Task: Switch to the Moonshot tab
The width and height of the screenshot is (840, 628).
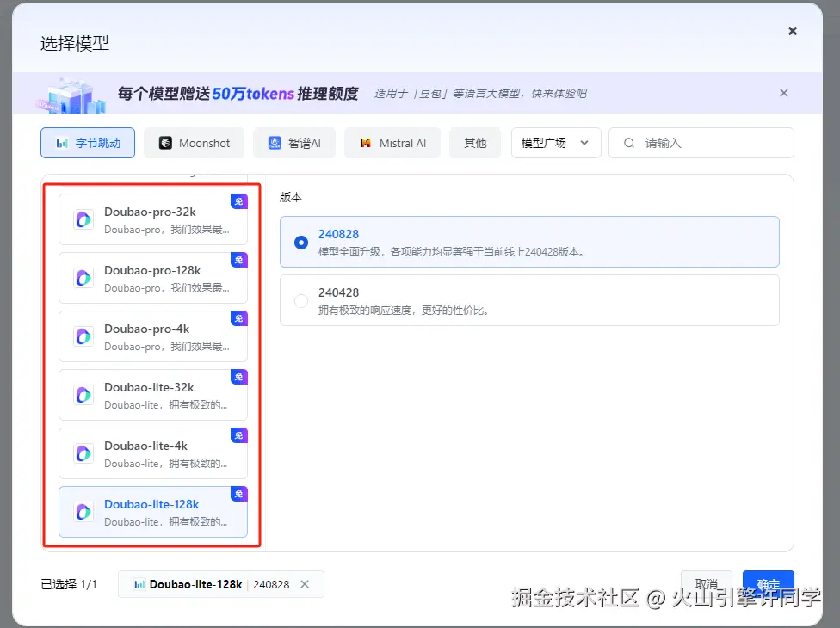Action: pos(194,143)
